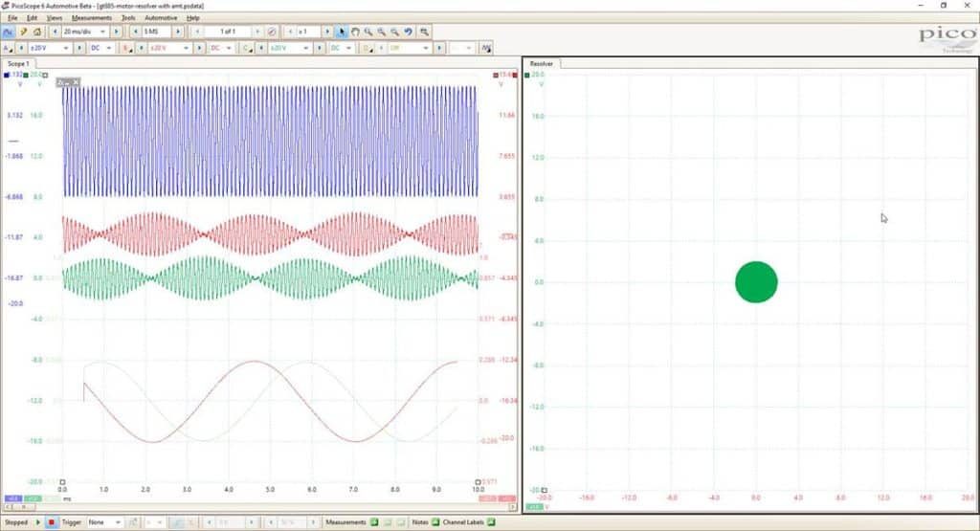Click the blue axis zoom button at bottom left
This screenshot has width=980, height=531.
12,499
